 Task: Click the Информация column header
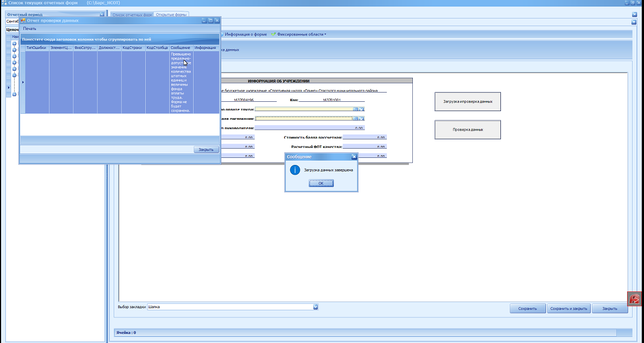tap(206, 48)
